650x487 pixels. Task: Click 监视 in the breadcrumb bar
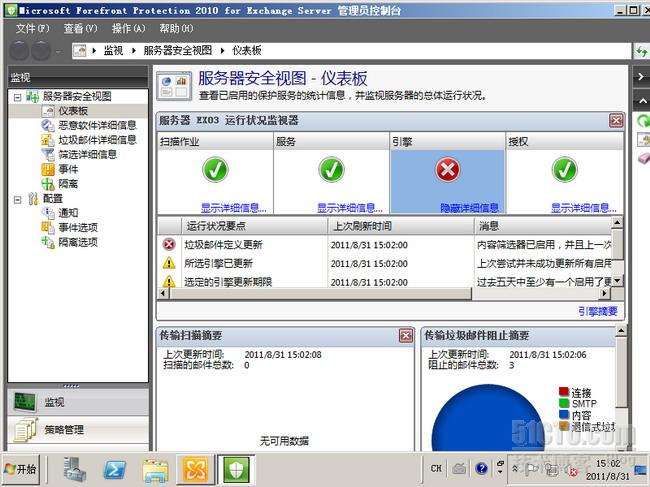tap(113, 51)
